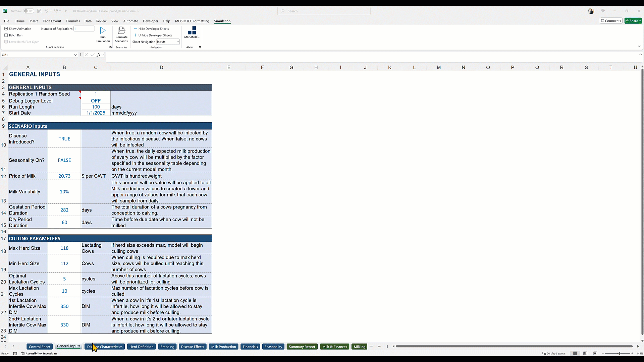This screenshot has height=362, width=644.
Task: Click Unhide Developer Sheets plus icon
Action: [135, 35]
